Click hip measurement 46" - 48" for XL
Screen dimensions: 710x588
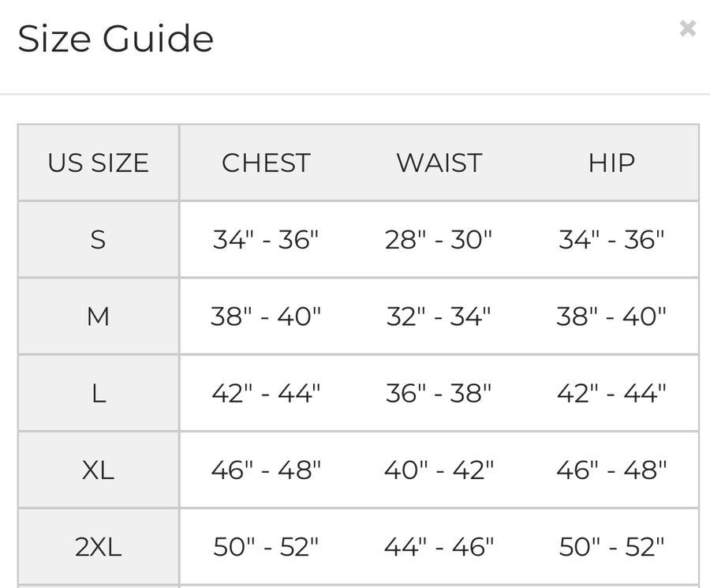coord(611,470)
